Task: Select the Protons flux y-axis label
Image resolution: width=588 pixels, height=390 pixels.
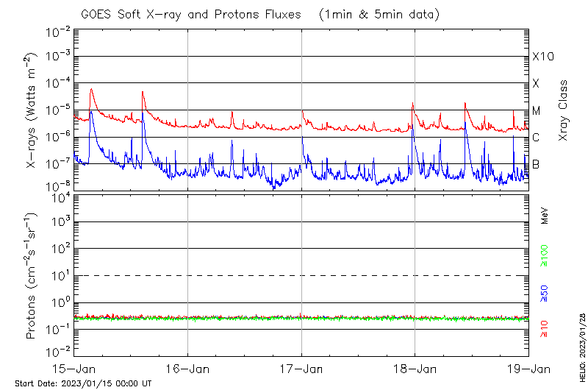Action: point(32,275)
